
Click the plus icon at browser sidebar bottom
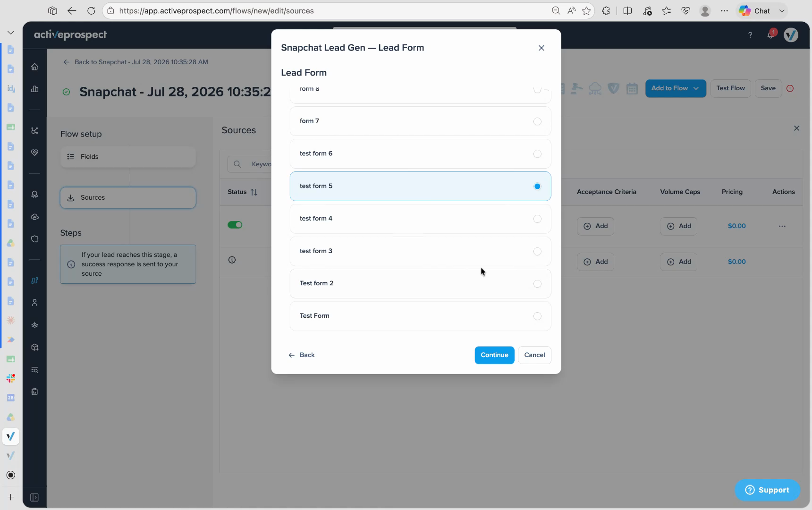point(10,497)
